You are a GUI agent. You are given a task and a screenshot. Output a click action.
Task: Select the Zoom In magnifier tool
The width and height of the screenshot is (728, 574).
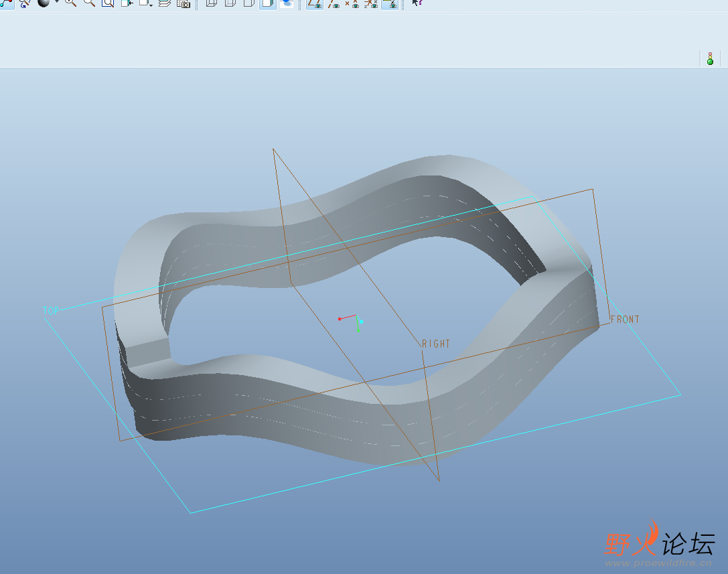coord(70,3)
